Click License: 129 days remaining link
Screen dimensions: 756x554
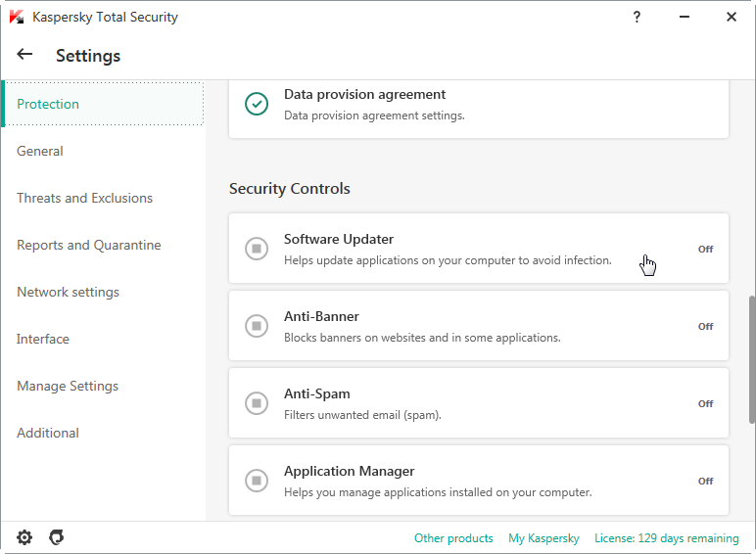(x=666, y=538)
